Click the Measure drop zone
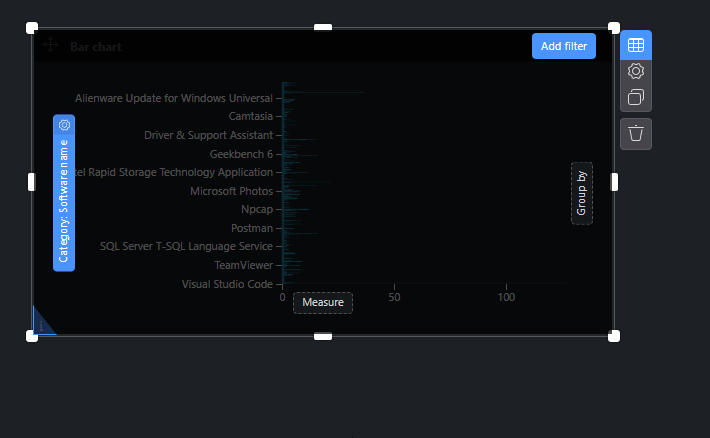The height and width of the screenshot is (438, 710). pos(323,303)
